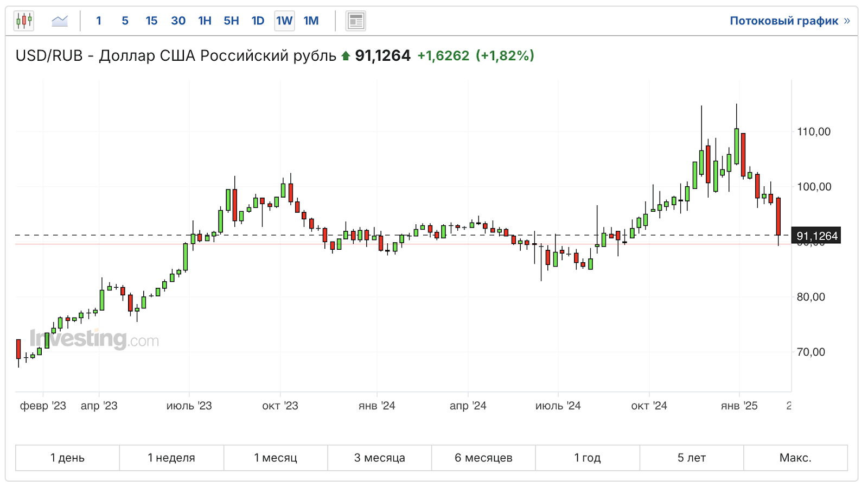Switch to the 1D daily interval

pos(258,21)
